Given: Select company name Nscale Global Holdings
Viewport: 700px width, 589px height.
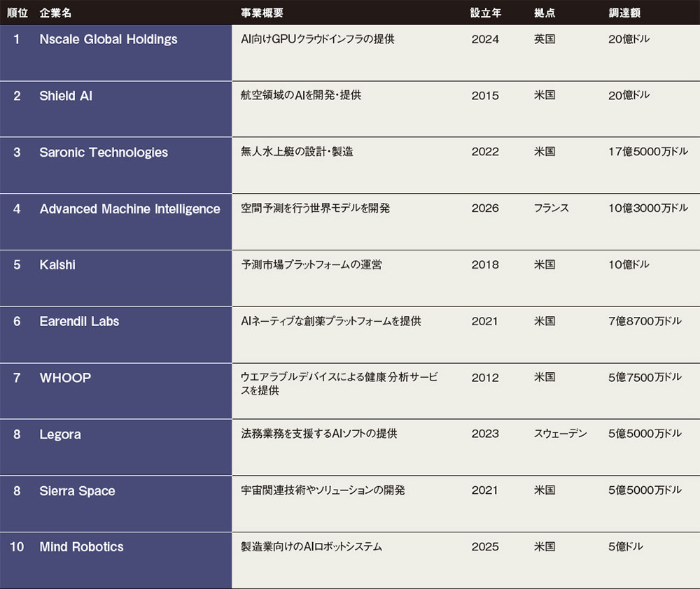Looking at the screenshot, I should (108, 40).
